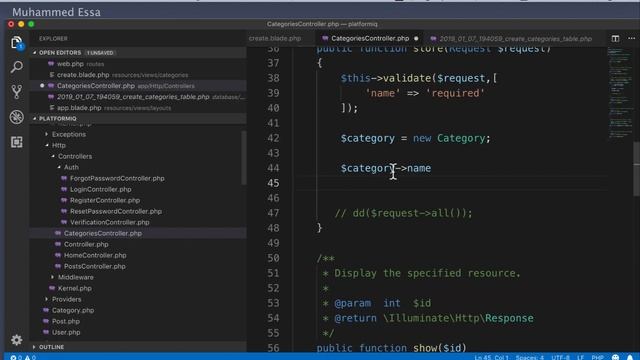Open ResetPasswordController.php file

click(x=116, y=211)
